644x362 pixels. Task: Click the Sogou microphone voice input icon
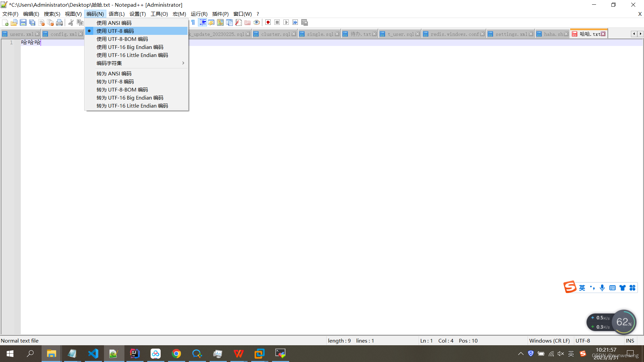[602, 288]
